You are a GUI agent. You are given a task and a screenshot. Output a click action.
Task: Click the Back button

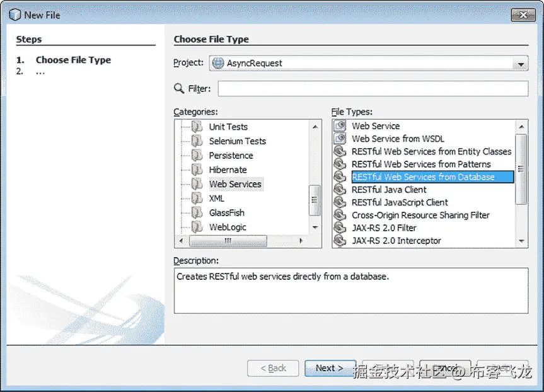[273, 368]
